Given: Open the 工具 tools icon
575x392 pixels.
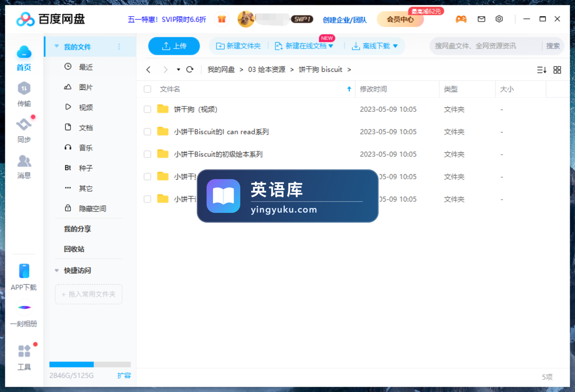Looking at the screenshot, I should pyautogui.click(x=24, y=351).
